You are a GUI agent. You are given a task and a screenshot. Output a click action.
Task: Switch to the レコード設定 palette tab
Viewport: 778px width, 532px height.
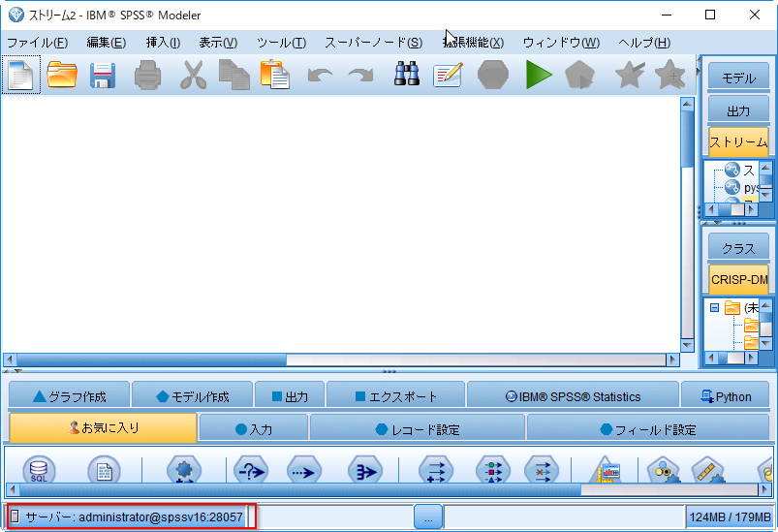[418, 428]
